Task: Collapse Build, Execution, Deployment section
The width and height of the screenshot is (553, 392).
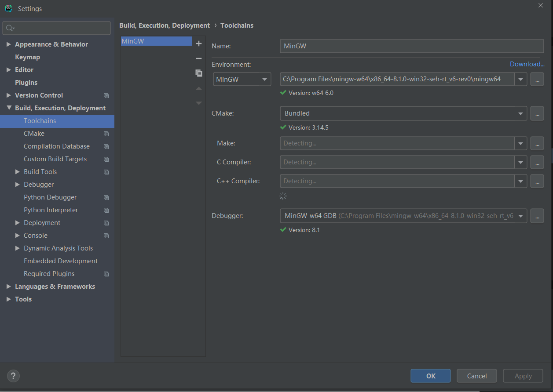Action: (x=9, y=108)
